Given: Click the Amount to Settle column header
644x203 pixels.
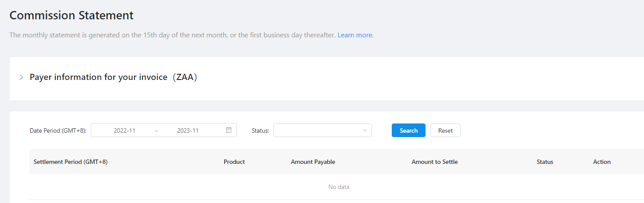Looking at the screenshot, I should pos(434,162).
